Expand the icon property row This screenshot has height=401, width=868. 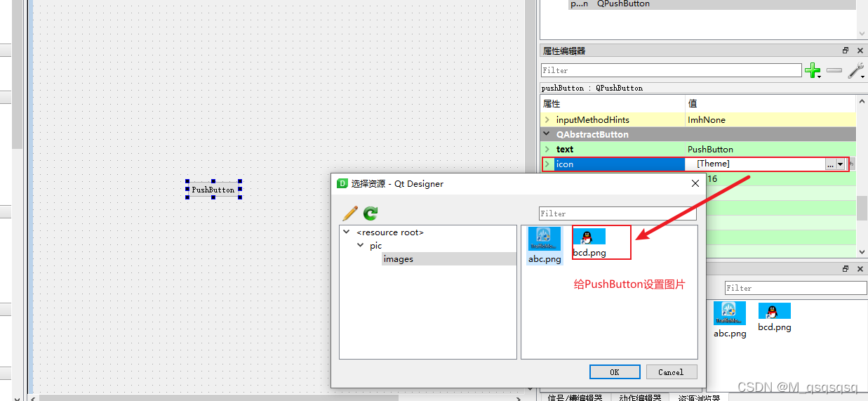click(547, 164)
